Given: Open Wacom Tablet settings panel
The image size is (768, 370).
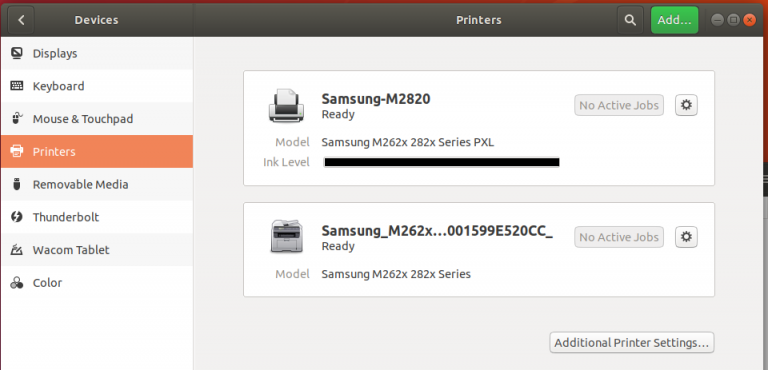Looking at the screenshot, I should pos(96,249).
